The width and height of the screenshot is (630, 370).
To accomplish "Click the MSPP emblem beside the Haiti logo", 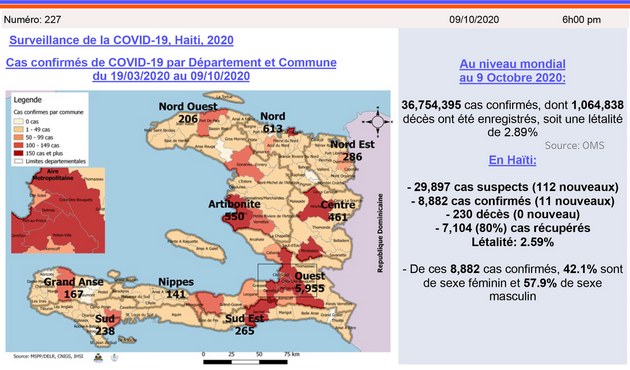I will (115, 357).
